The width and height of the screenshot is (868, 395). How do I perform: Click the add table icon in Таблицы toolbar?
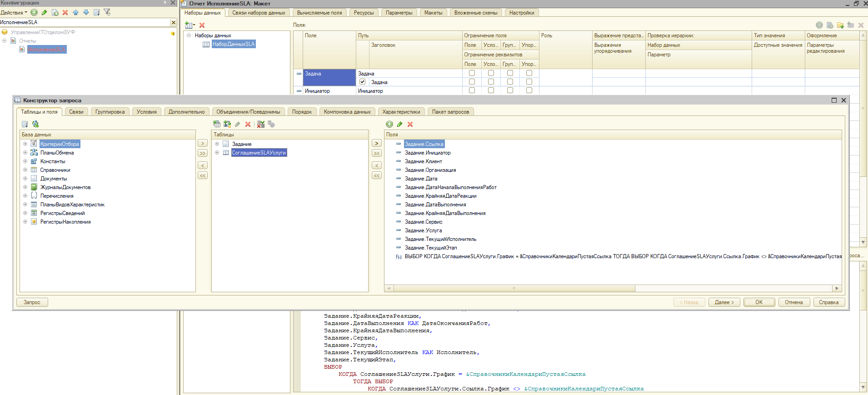217,124
